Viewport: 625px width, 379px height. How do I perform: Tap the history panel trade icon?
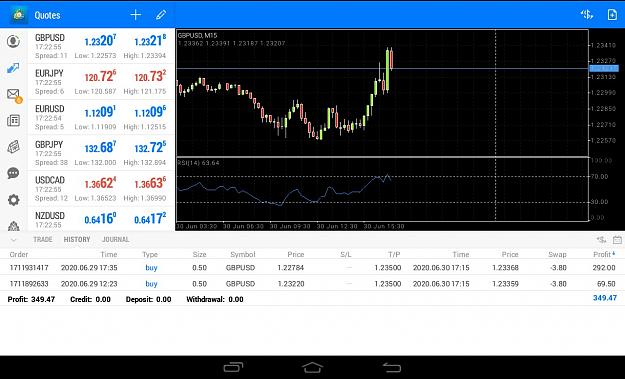[x=601, y=240]
